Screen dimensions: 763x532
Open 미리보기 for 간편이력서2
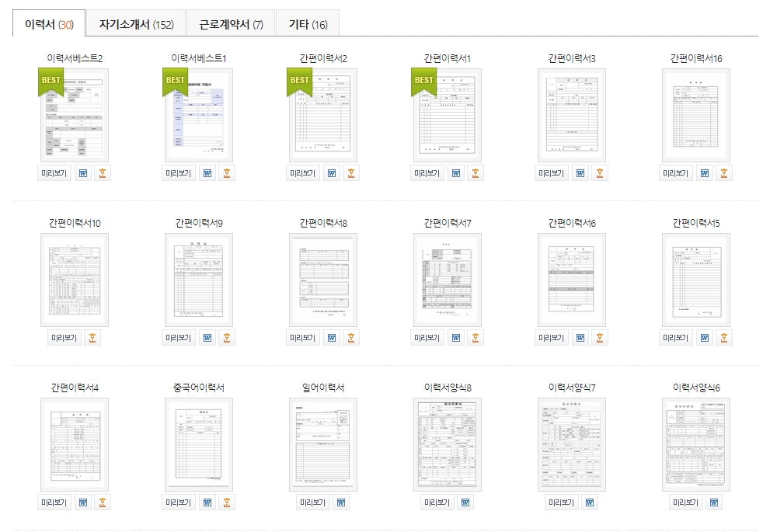tap(303, 173)
